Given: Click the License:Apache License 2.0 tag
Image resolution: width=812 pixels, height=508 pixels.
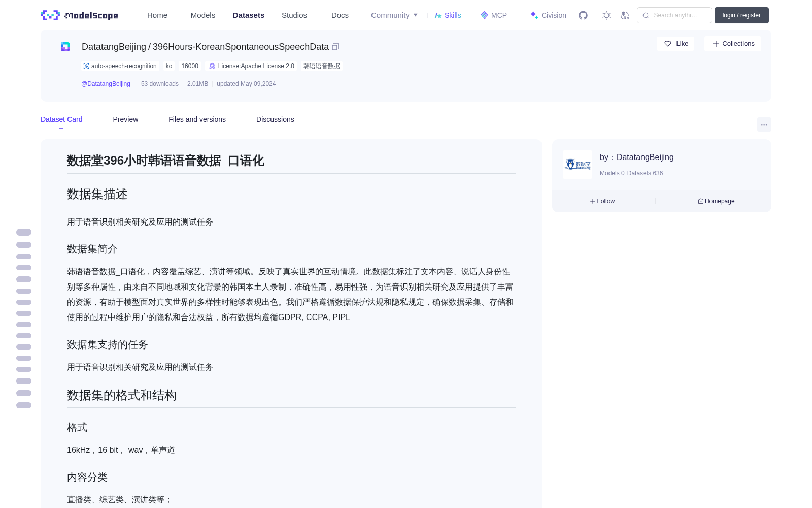Looking at the screenshot, I should [x=251, y=66].
